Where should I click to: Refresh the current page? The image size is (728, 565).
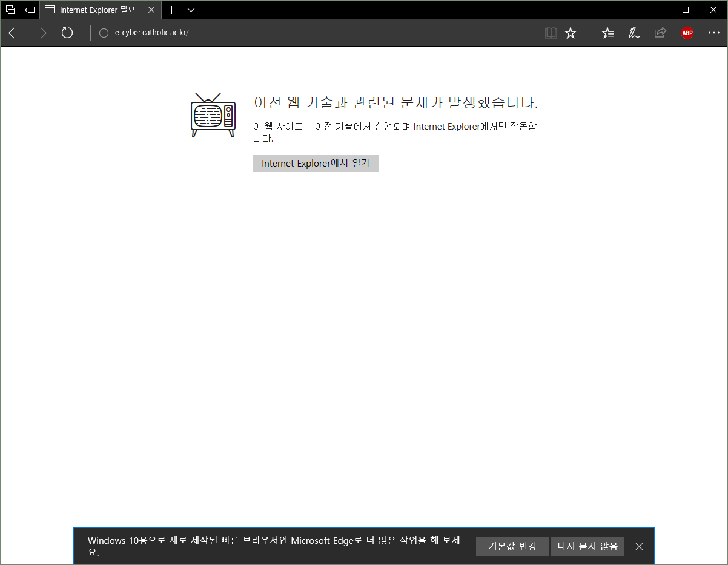(67, 33)
